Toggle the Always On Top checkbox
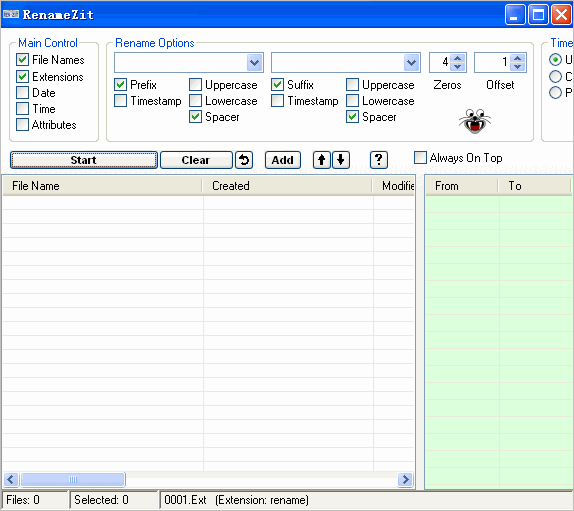This screenshot has width=574, height=511. pos(420,158)
